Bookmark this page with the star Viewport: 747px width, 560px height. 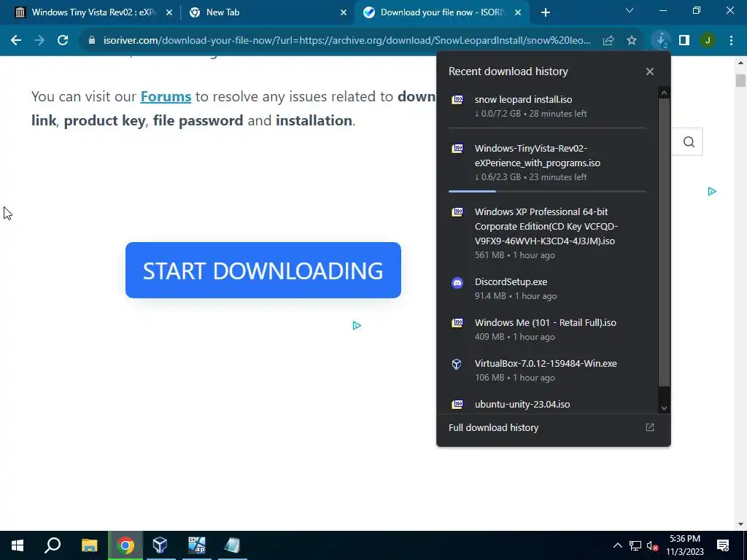click(632, 41)
